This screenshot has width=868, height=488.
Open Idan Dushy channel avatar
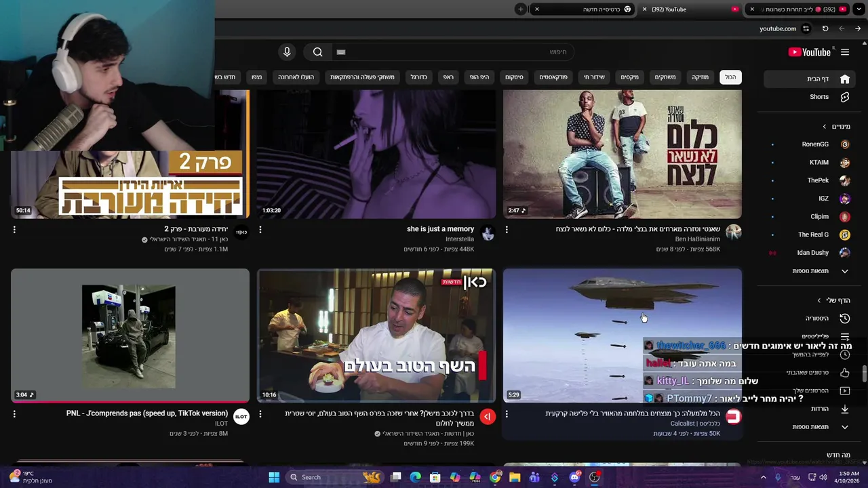(x=845, y=253)
